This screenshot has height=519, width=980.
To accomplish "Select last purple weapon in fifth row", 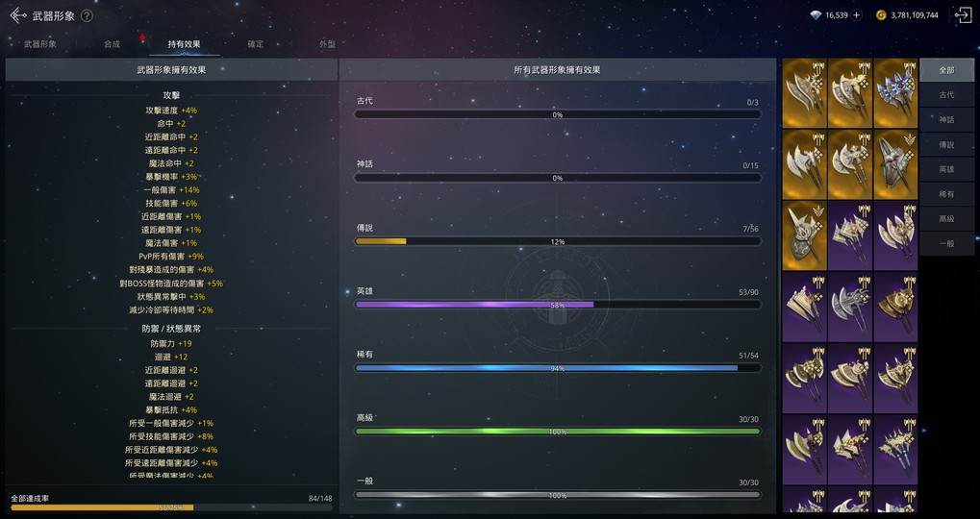I will [x=895, y=378].
